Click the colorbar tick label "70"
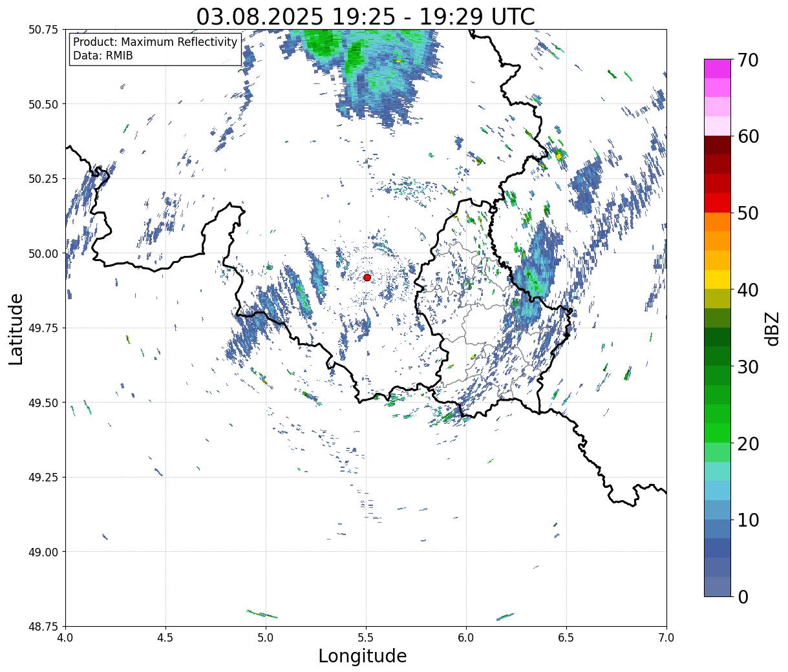The image size is (788, 672). tap(748, 59)
